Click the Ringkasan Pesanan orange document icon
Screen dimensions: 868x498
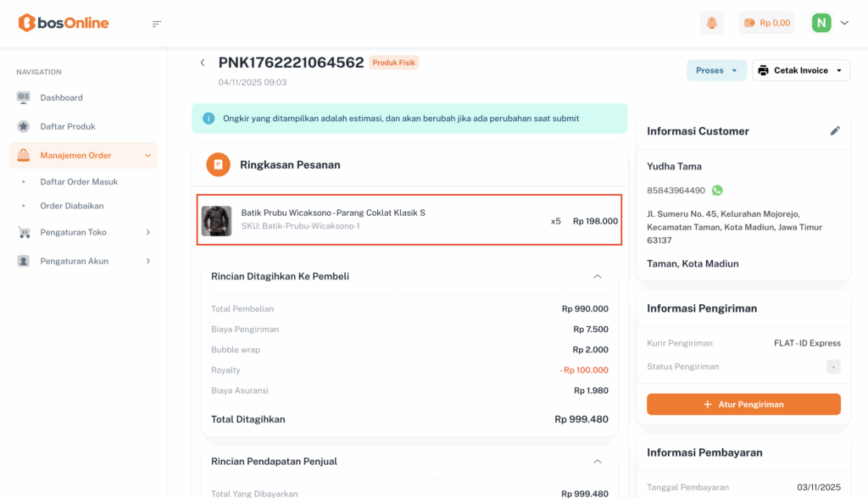point(218,164)
